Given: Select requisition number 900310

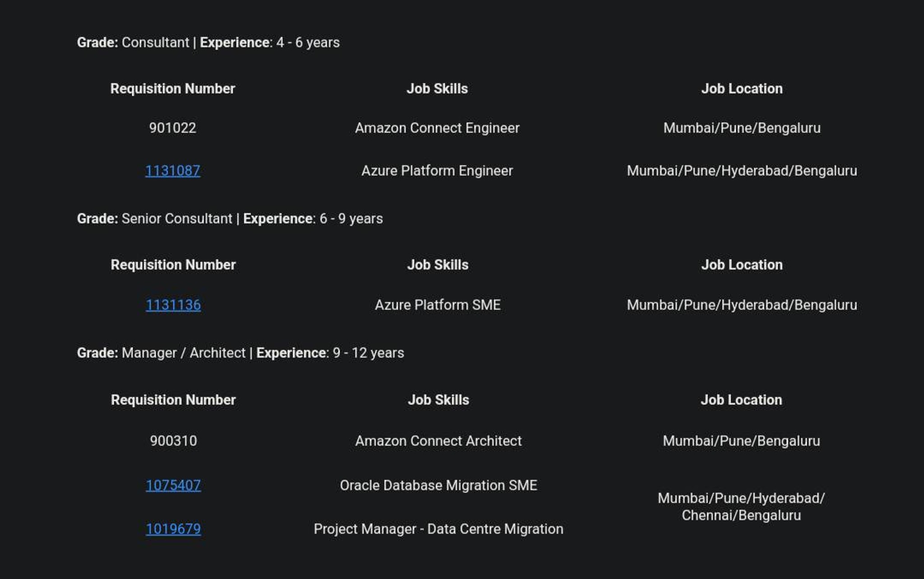Looking at the screenshot, I should click(x=173, y=441).
